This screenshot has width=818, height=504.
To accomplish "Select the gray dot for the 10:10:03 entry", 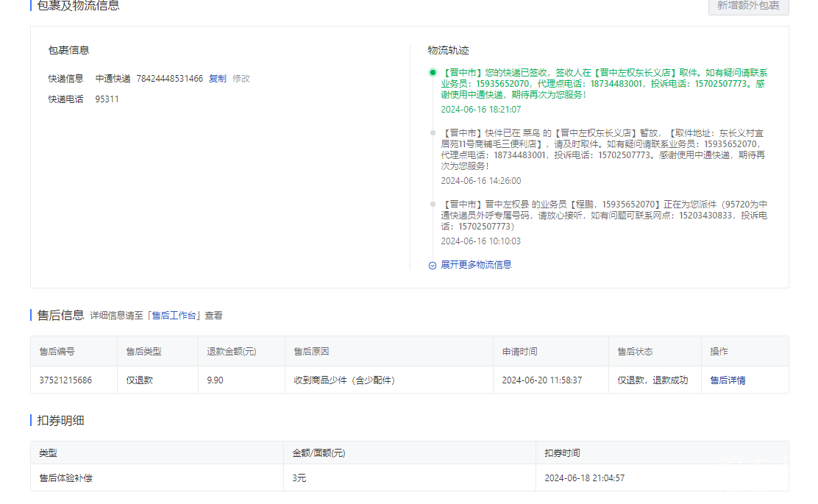I will coord(433,204).
